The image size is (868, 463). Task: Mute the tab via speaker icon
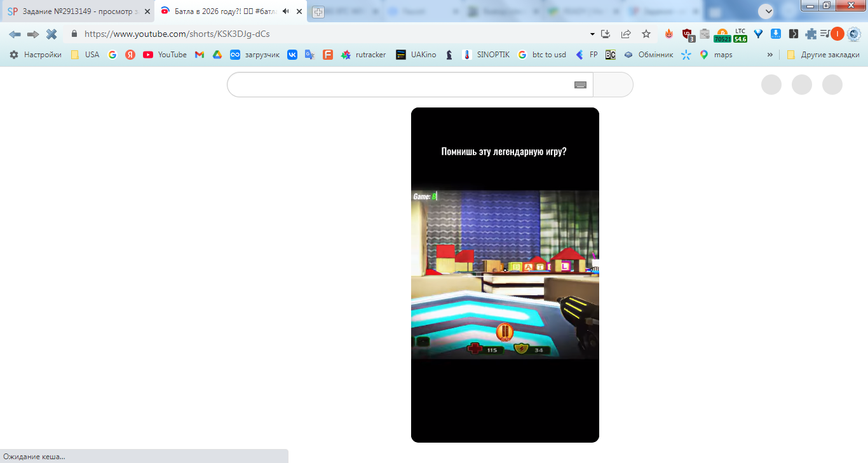point(286,11)
